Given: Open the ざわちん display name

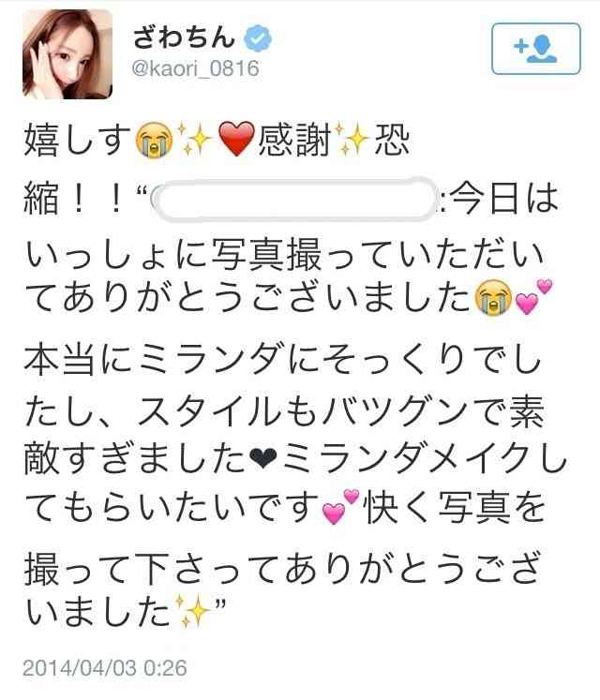Looking at the screenshot, I should coord(184,37).
